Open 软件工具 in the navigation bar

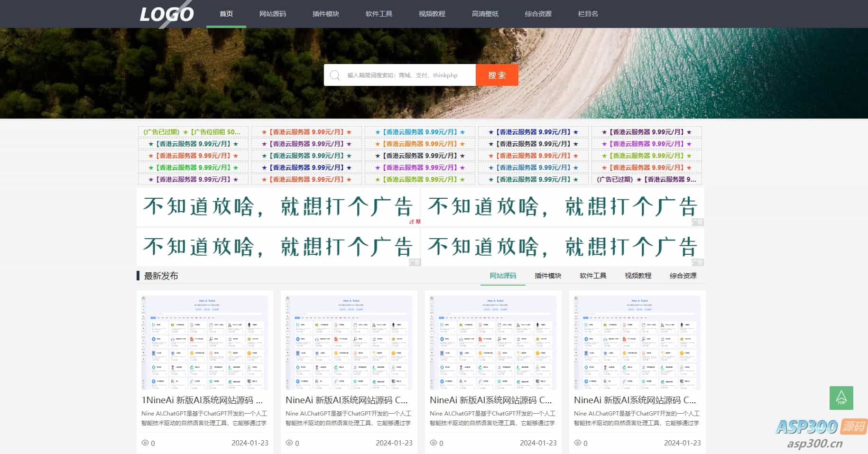379,14
